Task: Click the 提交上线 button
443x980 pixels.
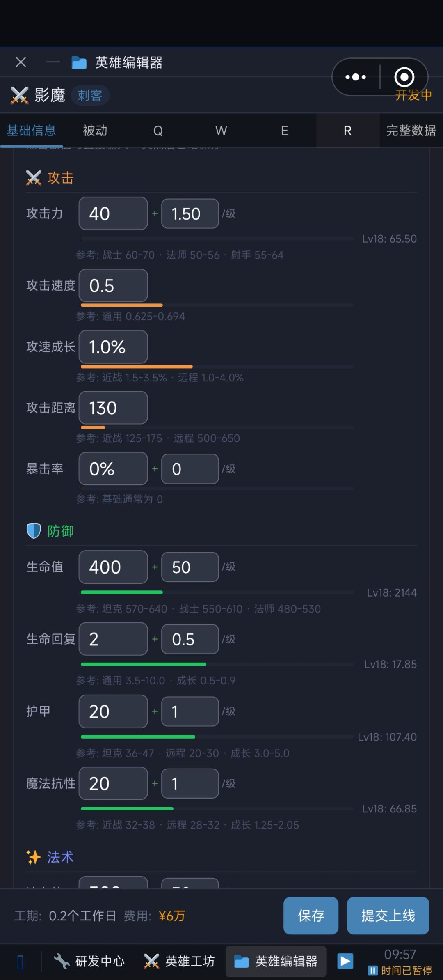Action: [388, 916]
